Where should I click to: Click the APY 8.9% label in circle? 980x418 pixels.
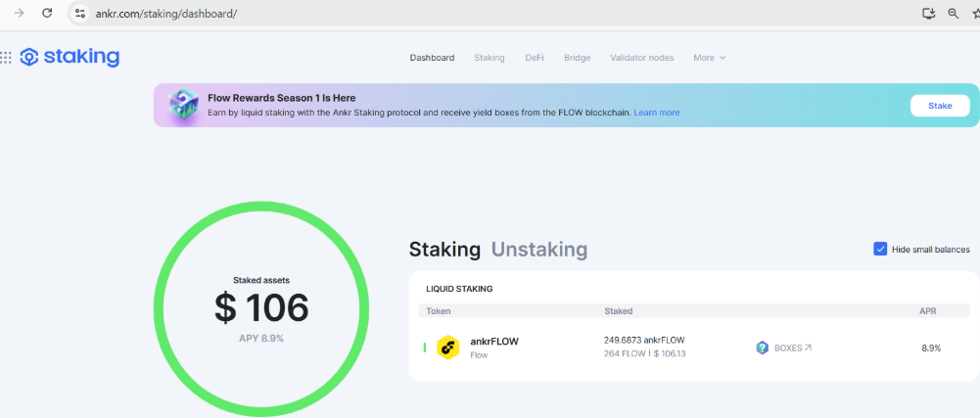pos(261,338)
